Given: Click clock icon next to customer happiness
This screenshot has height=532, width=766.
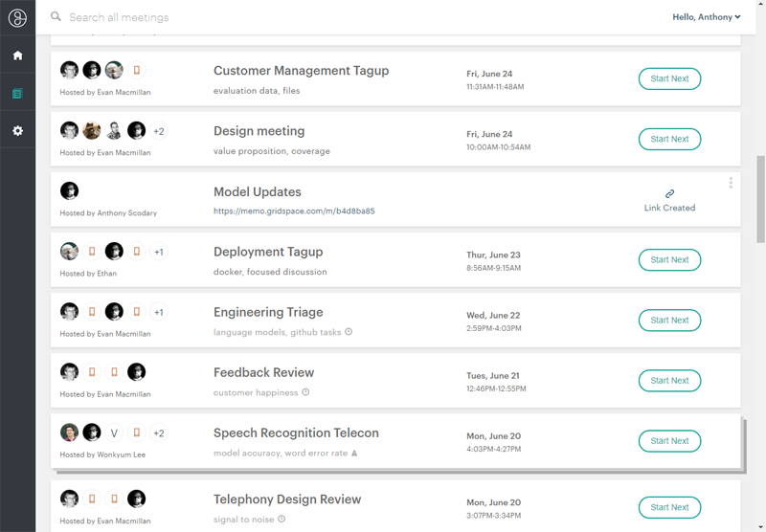Looking at the screenshot, I should [305, 392].
